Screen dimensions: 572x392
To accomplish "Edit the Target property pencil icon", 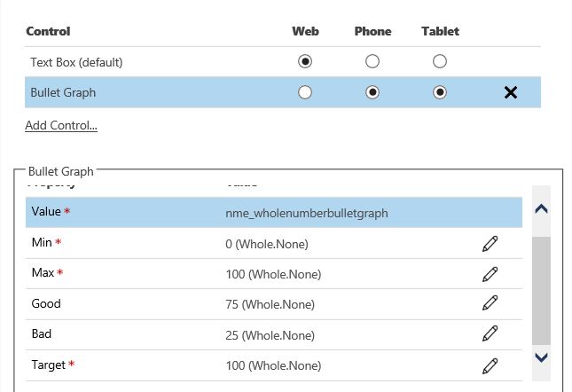I will tap(490, 365).
